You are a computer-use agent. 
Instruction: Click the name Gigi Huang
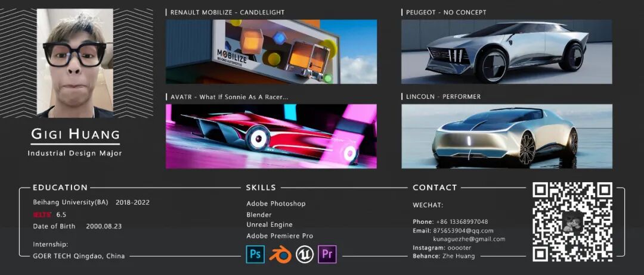pyautogui.click(x=76, y=133)
